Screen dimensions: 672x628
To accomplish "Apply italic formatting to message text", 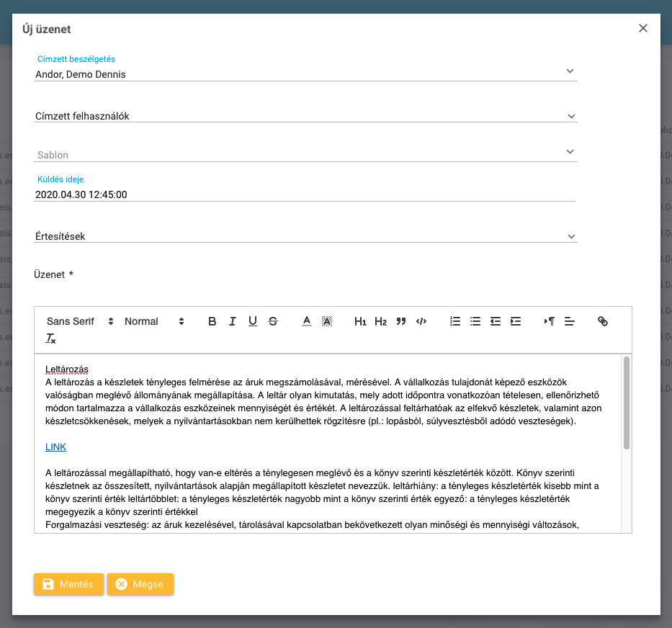I will 232,321.
